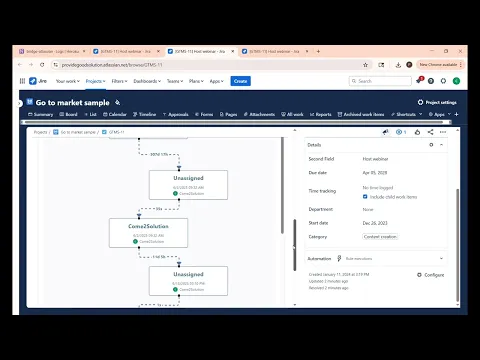Click the Automation lightning icon
Viewport: 480px width, 360px height.
[x=339, y=258]
